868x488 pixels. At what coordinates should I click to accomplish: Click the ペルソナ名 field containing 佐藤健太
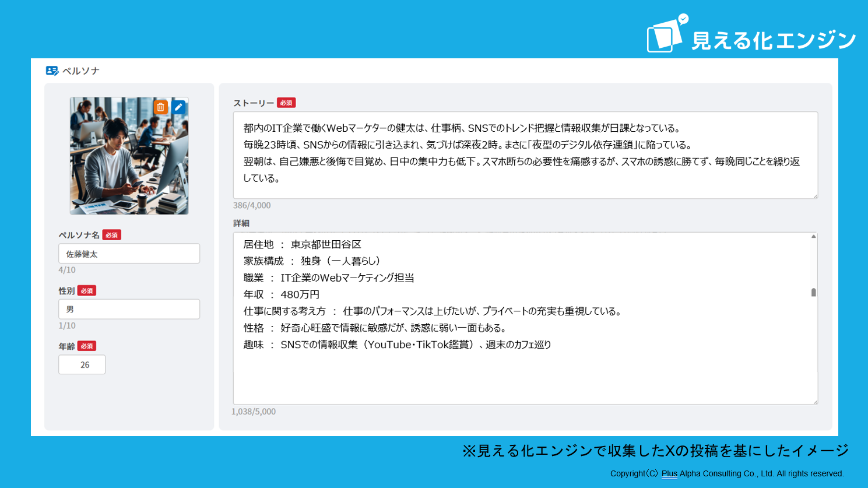[129, 254]
